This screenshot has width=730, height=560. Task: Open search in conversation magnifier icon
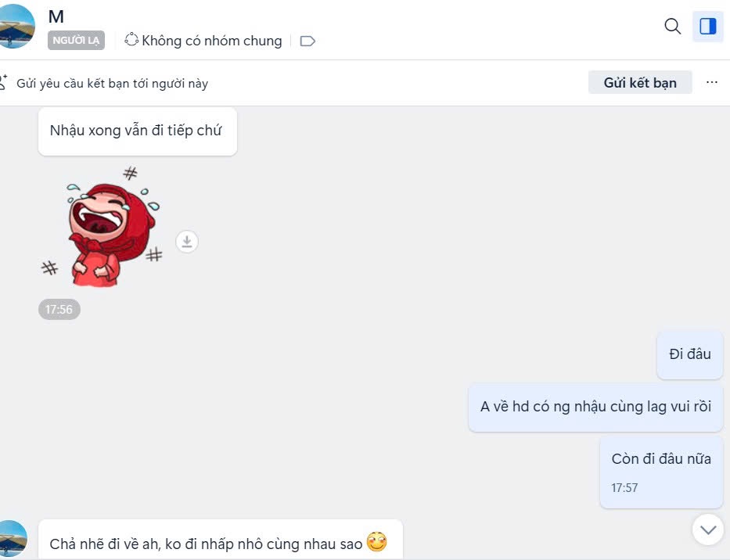[x=672, y=26]
